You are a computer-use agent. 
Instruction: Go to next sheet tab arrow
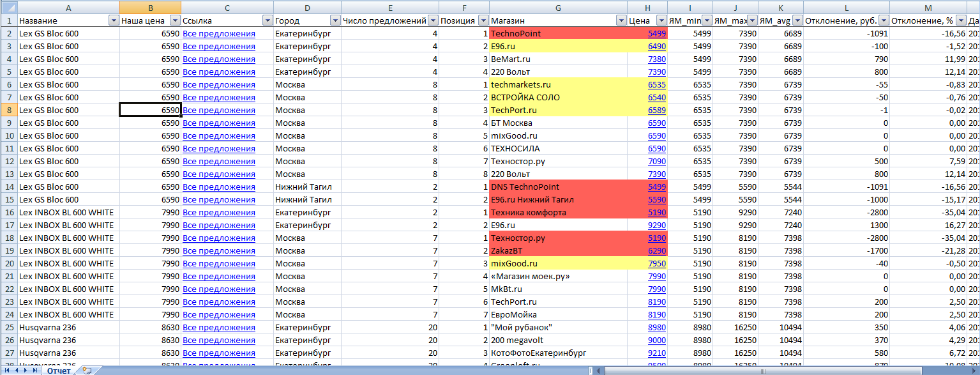point(26,370)
